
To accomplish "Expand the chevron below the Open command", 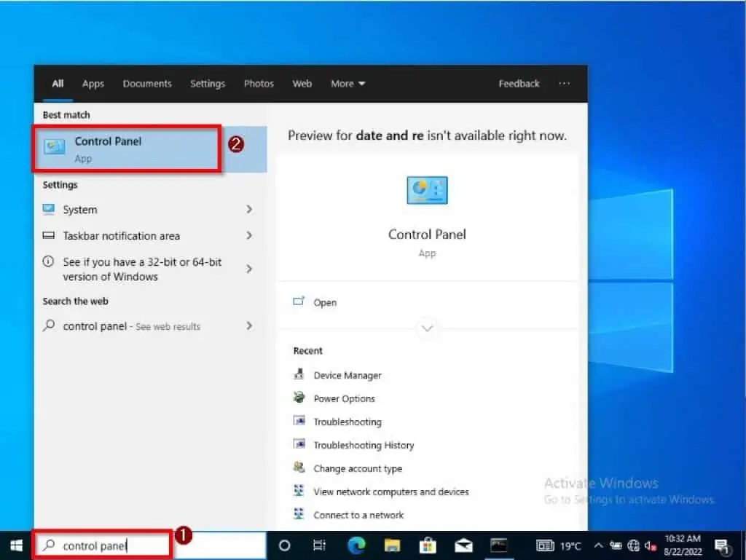I will (427, 329).
